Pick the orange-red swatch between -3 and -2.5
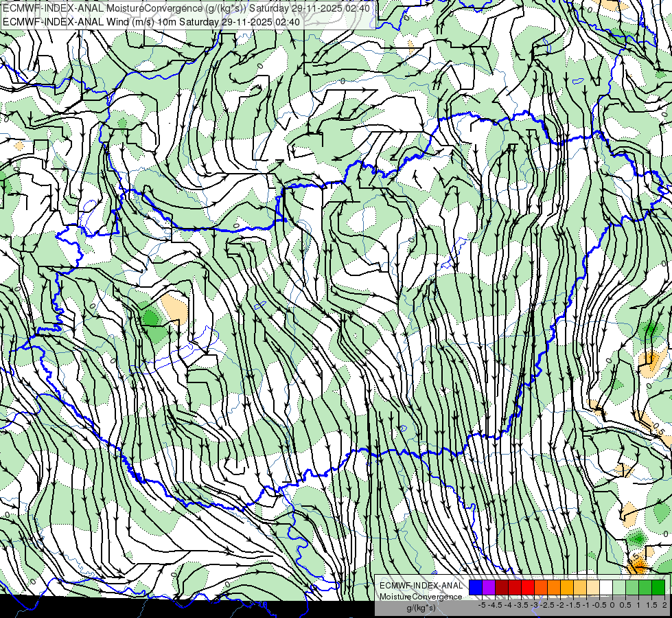 (541, 588)
